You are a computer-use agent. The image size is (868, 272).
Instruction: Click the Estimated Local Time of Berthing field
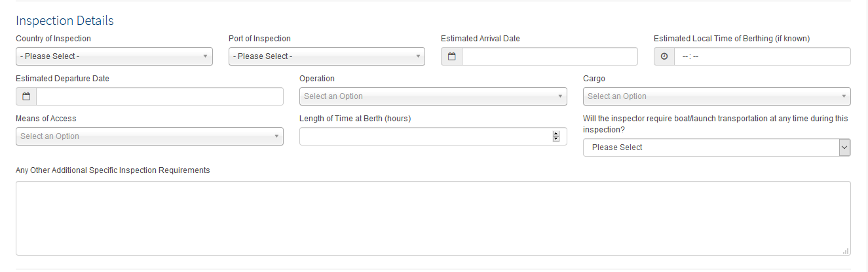(763, 56)
